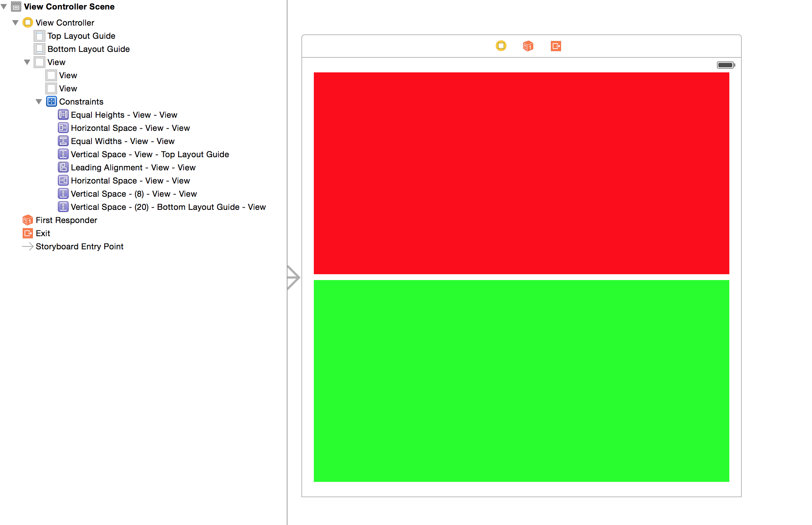
Task: Click Leading Alignment constraint icon
Action: [x=63, y=167]
